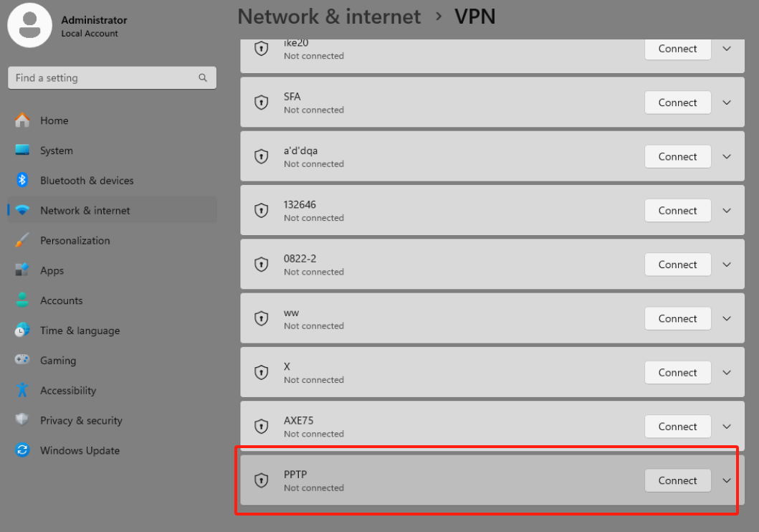Expand the SFA VPN entry chevron
Image resolution: width=759 pixels, height=532 pixels.
727,103
